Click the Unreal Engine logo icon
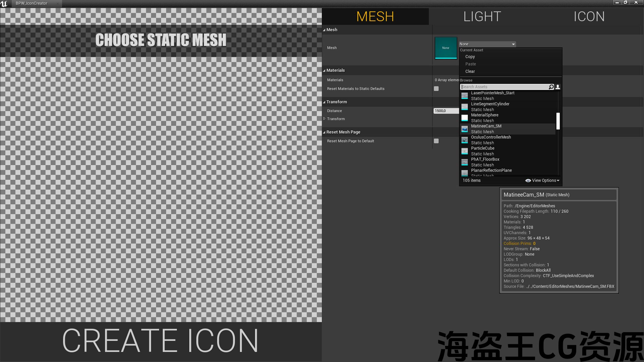 coord(4,4)
